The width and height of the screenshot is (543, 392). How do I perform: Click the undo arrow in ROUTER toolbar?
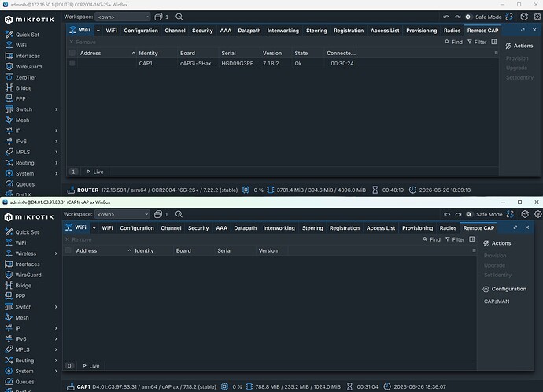pos(446,17)
